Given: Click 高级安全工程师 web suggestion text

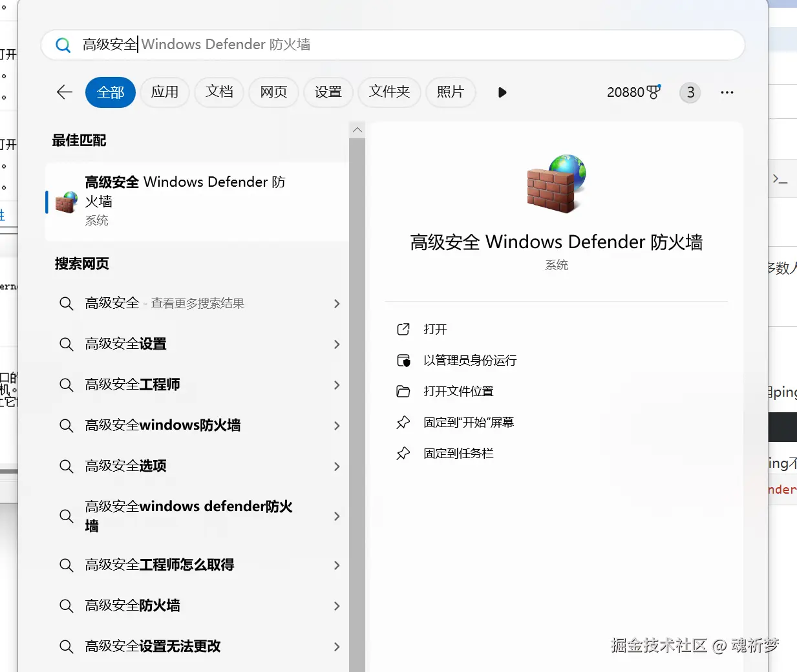Looking at the screenshot, I should pos(133,385).
